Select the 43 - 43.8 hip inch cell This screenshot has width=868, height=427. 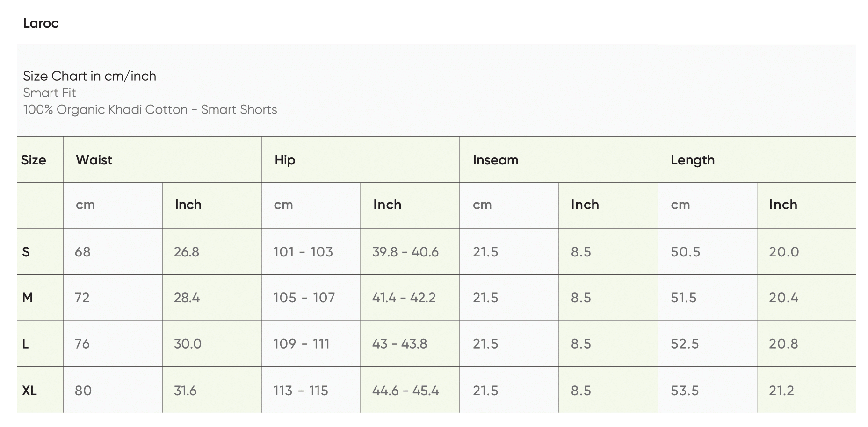[399, 344]
